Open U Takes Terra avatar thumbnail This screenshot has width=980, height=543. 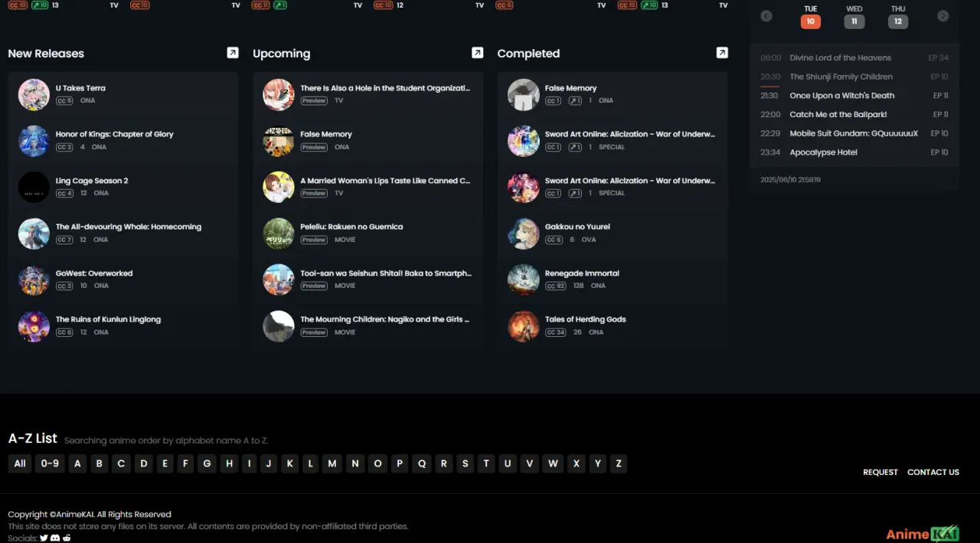(x=34, y=94)
